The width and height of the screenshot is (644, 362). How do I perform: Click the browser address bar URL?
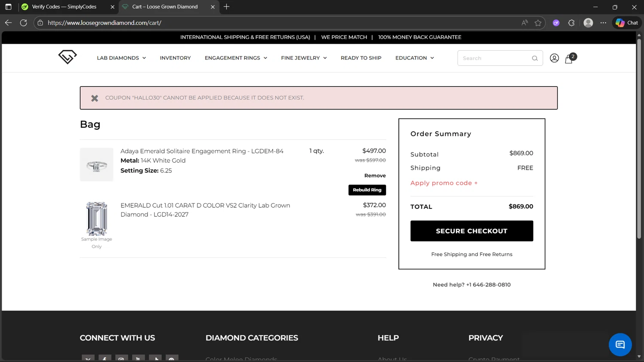pos(104,23)
